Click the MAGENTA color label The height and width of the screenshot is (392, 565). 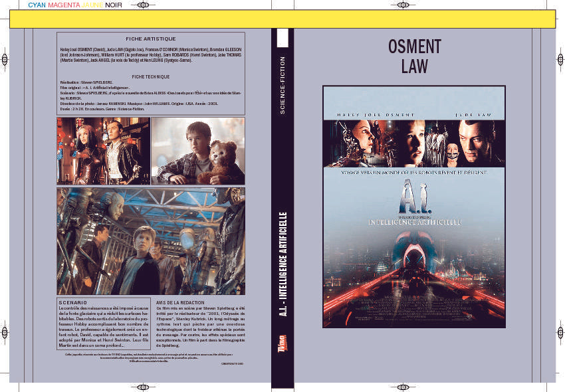64,5
